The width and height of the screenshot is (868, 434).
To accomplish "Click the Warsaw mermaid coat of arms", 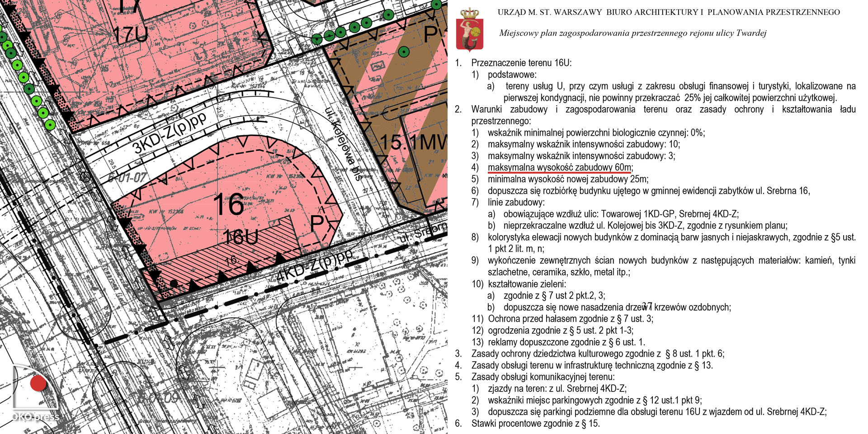I will [470, 29].
